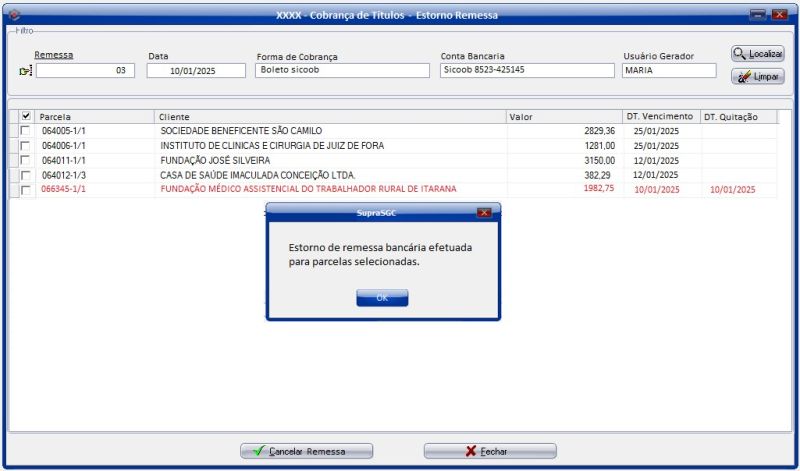Click the value 2829,36
This screenshot has width=800, height=471.
pos(599,131)
